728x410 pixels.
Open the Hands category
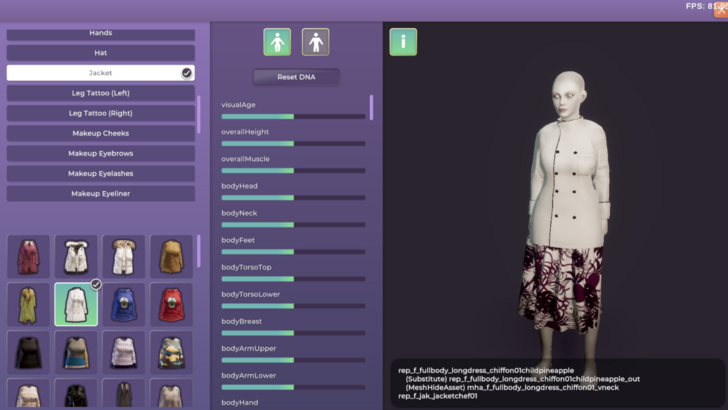tap(100, 33)
